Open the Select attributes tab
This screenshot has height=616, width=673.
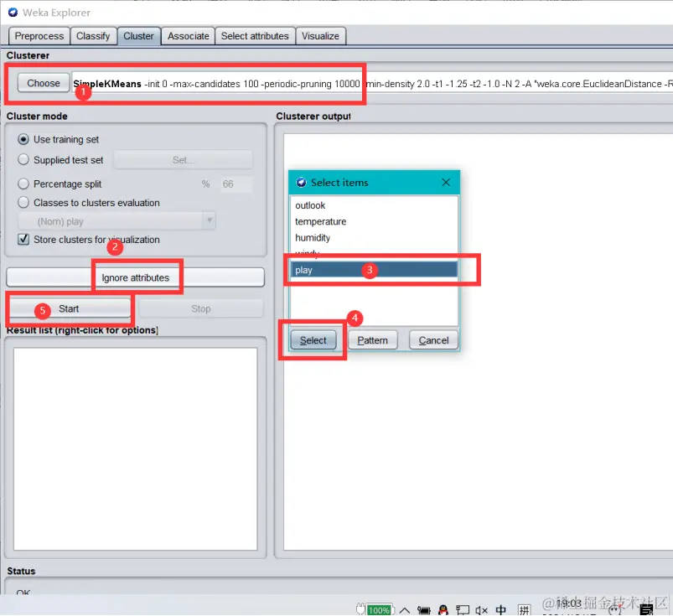tap(255, 36)
